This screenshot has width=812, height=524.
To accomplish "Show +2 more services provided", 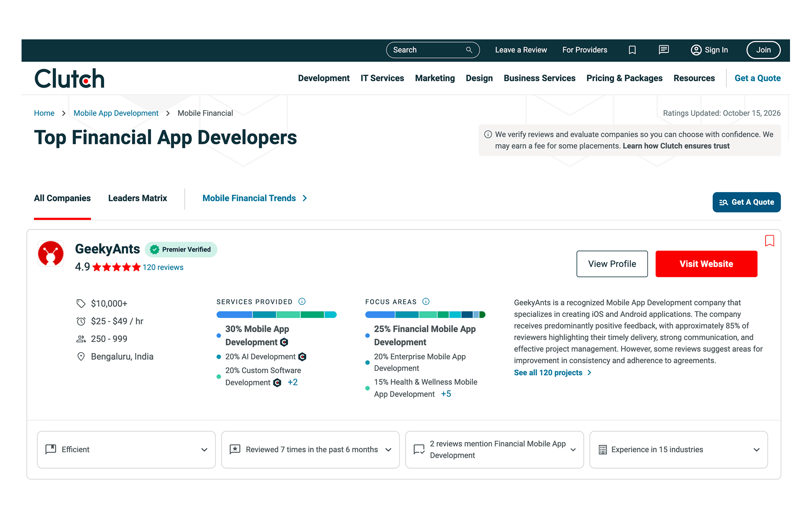I will [x=293, y=382].
